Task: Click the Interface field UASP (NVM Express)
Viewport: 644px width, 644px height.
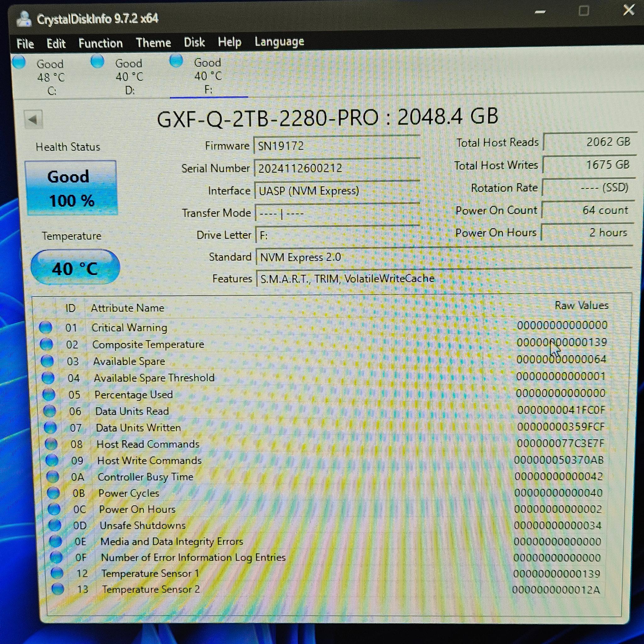Action: coord(337,190)
